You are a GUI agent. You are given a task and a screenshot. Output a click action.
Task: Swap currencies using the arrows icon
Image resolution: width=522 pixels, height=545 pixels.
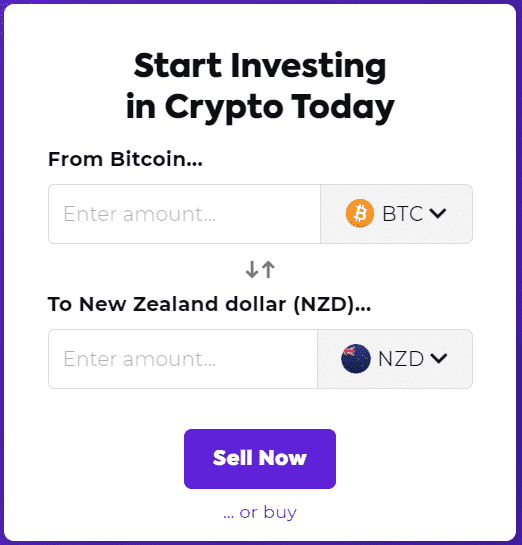(x=260, y=269)
